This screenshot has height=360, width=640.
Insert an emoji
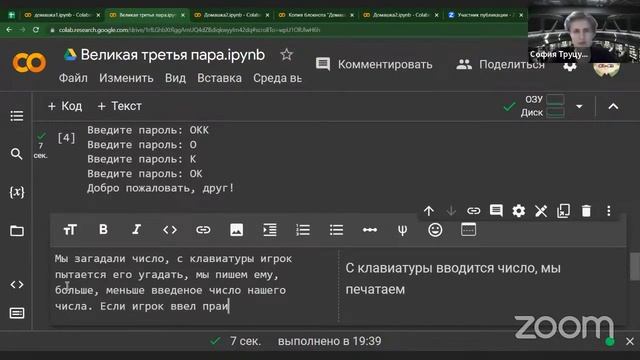[435, 230]
